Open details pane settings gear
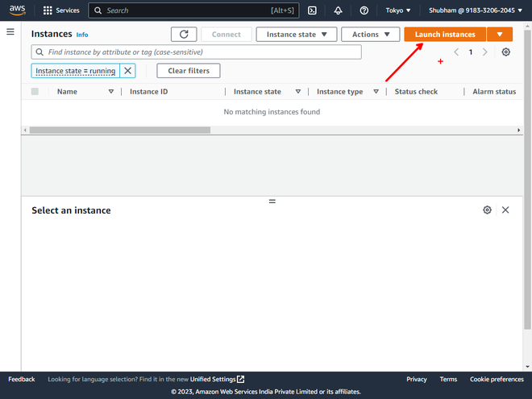This screenshot has height=399, width=532. [x=487, y=210]
